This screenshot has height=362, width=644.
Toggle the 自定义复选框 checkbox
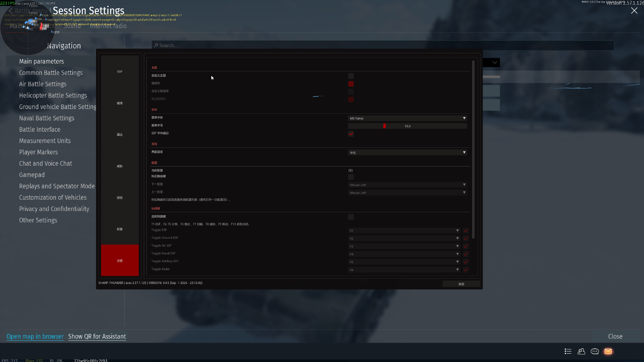tap(351, 91)
